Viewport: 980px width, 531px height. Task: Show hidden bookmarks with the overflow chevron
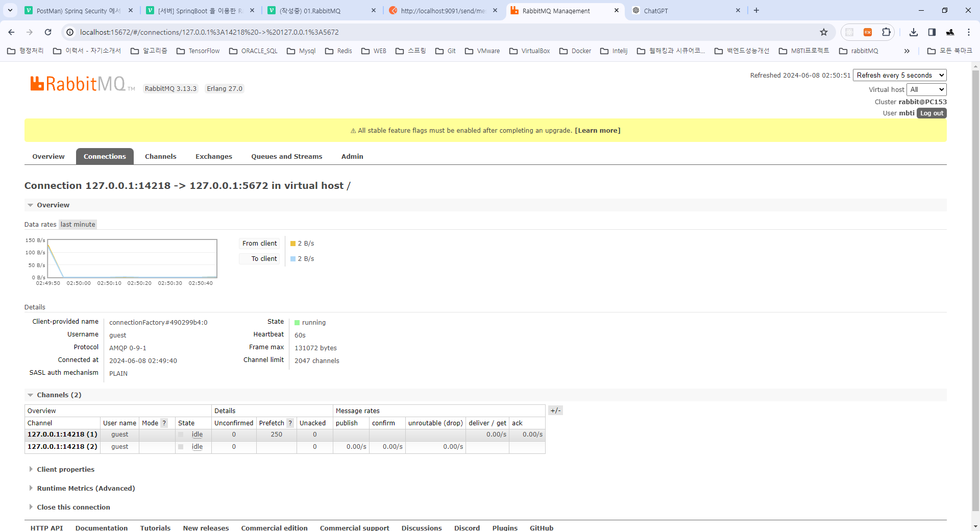coord(907,51)
